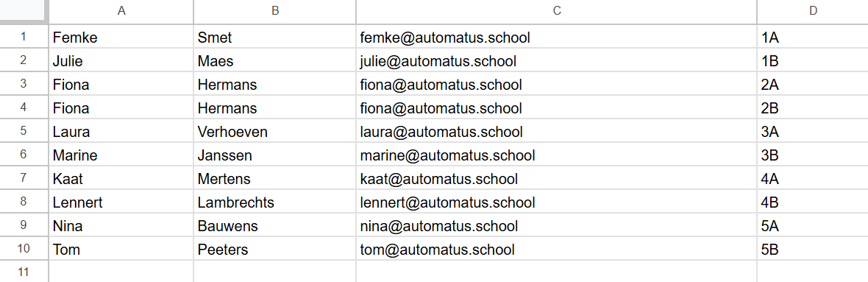868x282 pixels.
Task: Click the kaat@automatus.school email cell
Action: pos(556,179)
